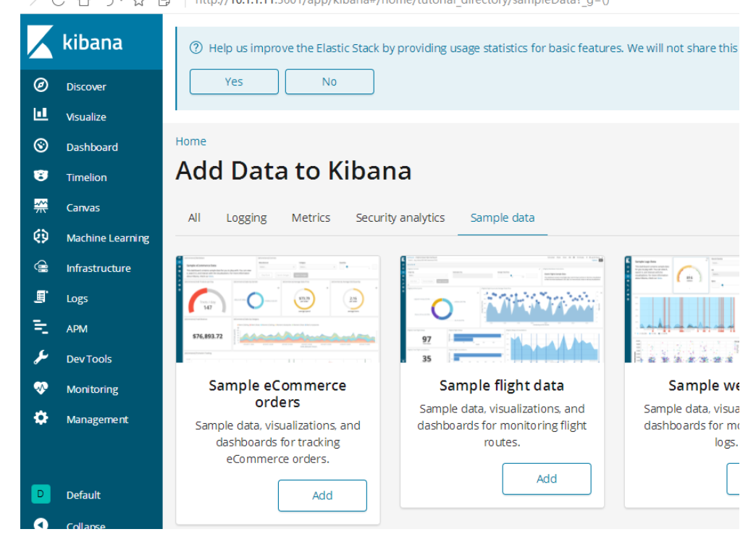Click the Management label in sidebar
The width and height of the screenshot is (756, 537).
(x=97, y=420)
